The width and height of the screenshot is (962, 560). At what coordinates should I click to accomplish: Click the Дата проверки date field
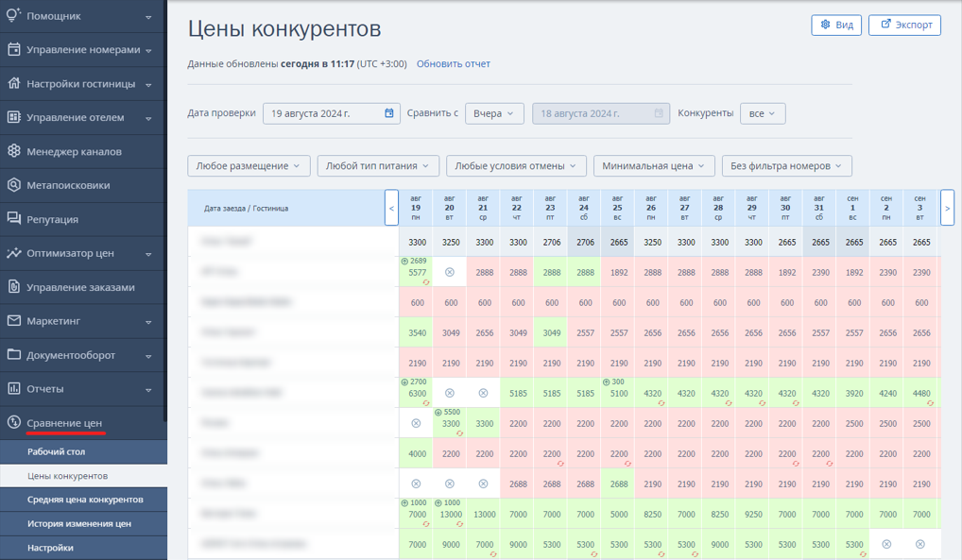(x=332, y=113)
